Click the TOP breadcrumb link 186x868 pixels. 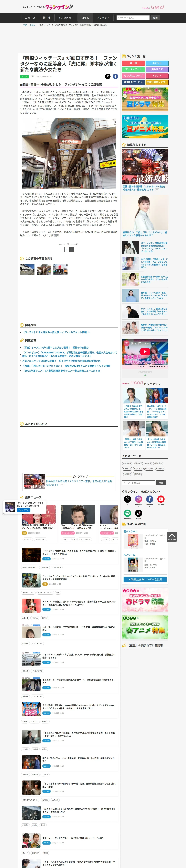pyautogui.click(x=25, y=25)
